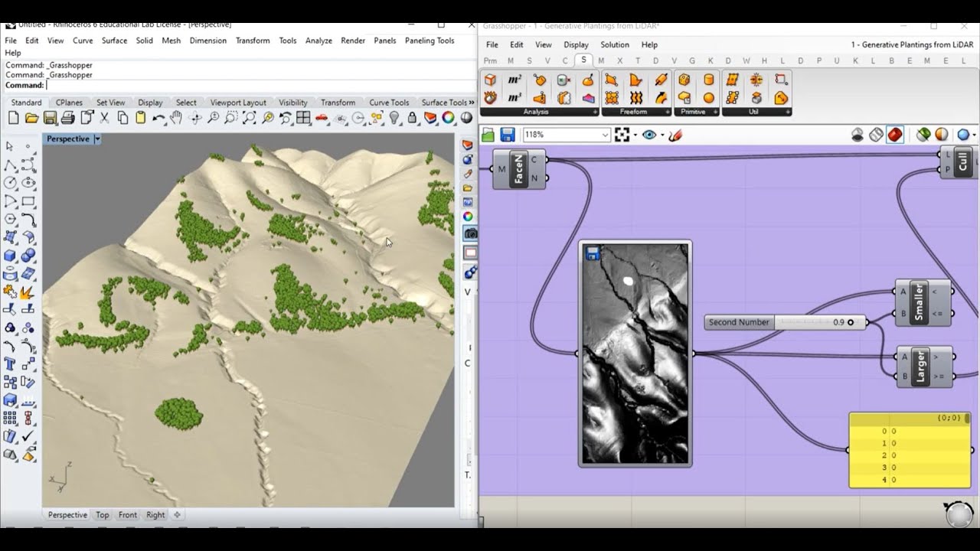The width and height of the screenshot is (980, 551).
Task: Click the sketch brush icon in Grasshopper canvas toolbar
Action: pyautogui.click(x=675, y=135)
